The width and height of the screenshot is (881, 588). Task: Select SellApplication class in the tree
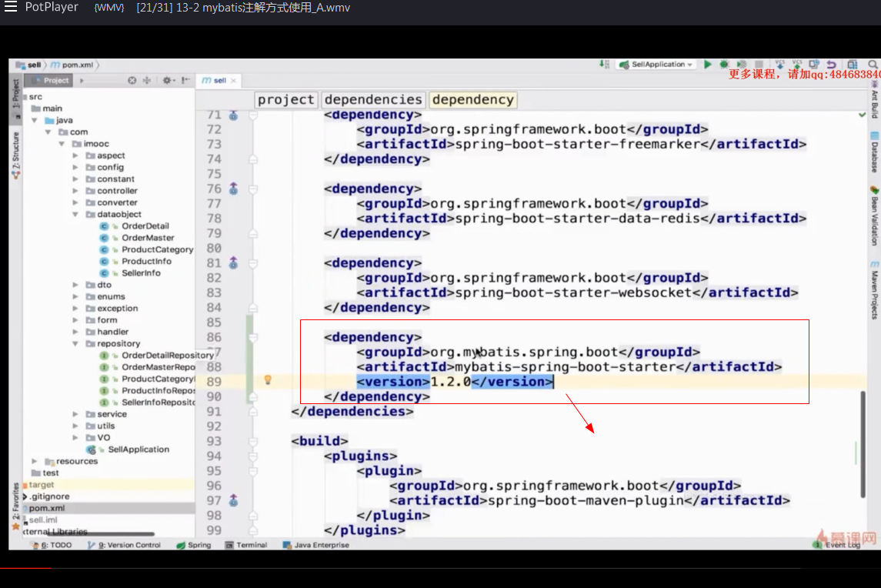tap(138, 449)
